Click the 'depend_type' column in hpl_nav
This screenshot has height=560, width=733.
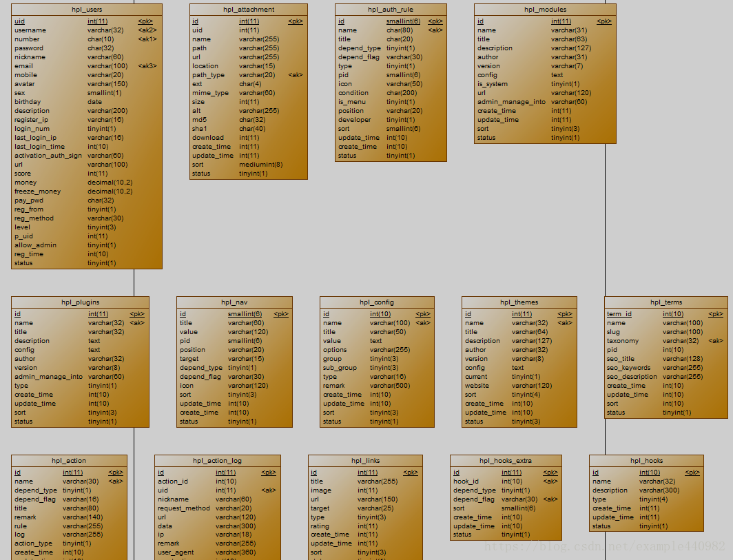point(201,368)
